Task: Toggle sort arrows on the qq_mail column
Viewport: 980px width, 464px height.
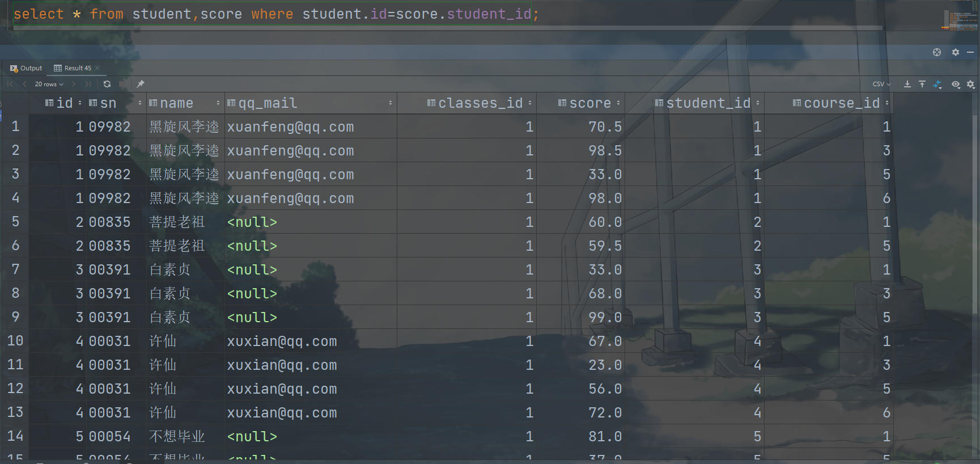Action: coord(391,103)
